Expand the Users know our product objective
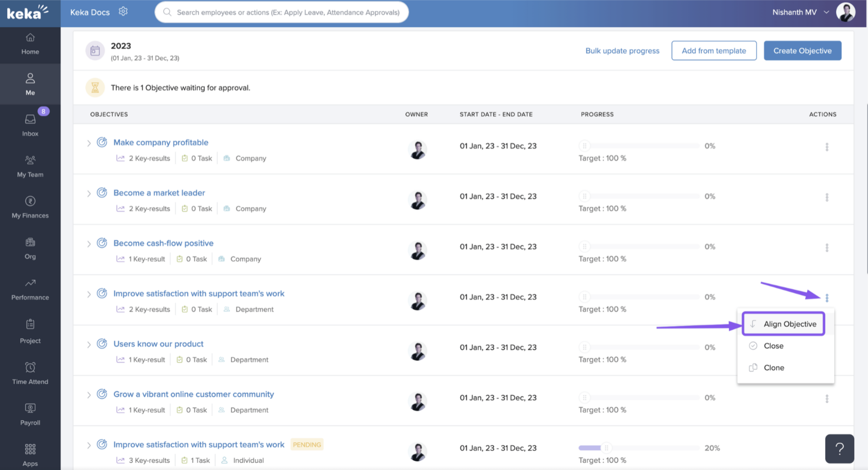 [x=89, y=344]
